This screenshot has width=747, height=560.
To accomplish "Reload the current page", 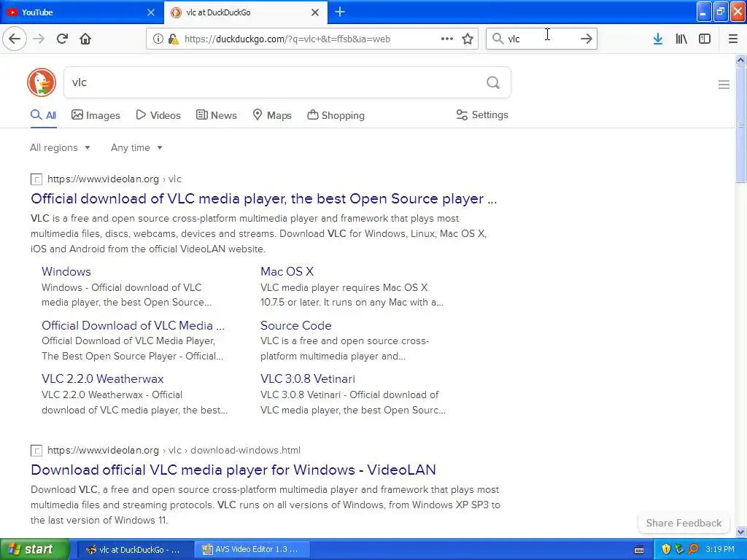I will (62, 39).
